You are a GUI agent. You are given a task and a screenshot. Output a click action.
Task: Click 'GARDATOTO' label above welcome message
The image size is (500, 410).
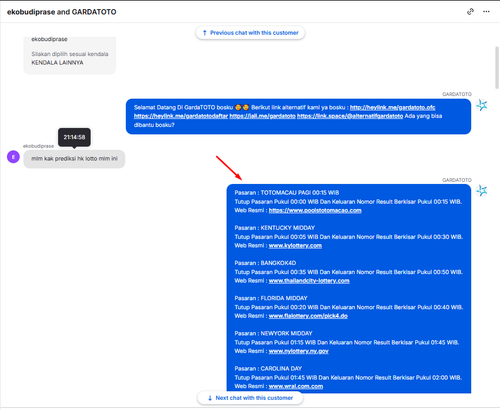click(457, 94)
